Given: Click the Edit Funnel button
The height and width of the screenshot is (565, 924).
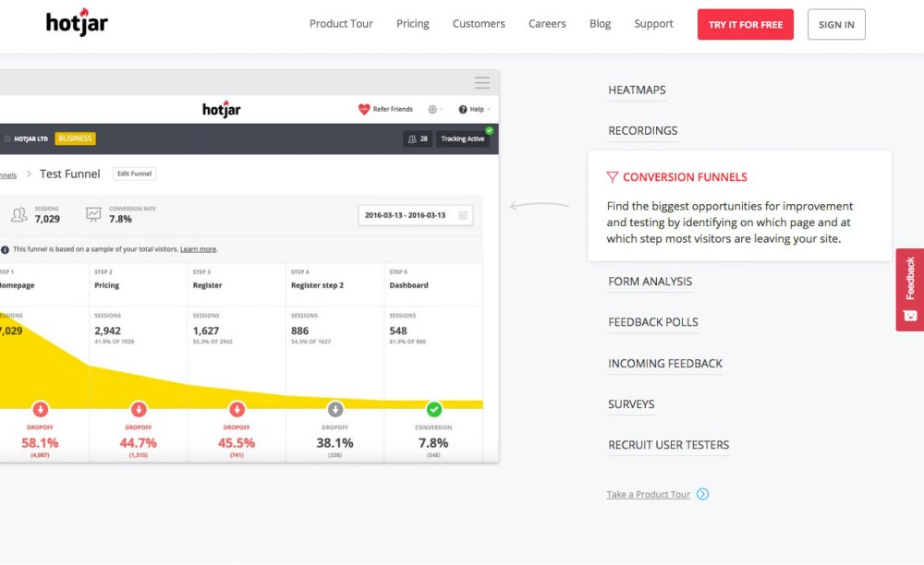Looking at the screenshot, I should click(134, 174).
